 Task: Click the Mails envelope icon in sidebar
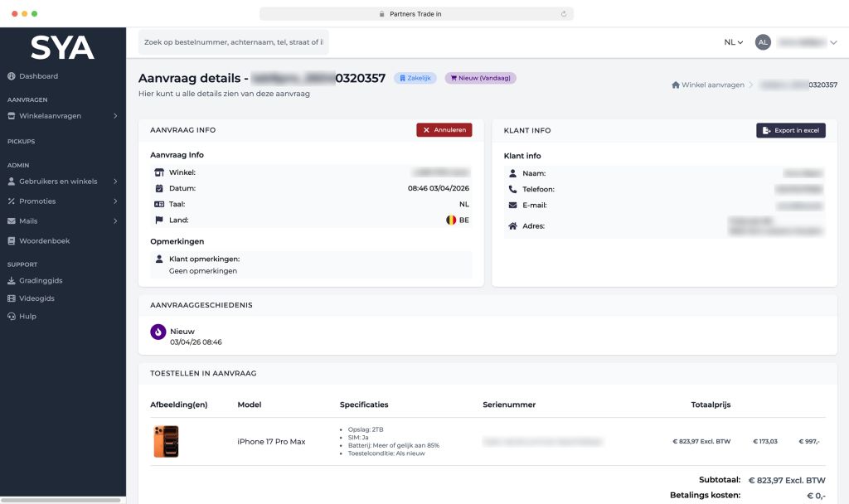point(12,220)
